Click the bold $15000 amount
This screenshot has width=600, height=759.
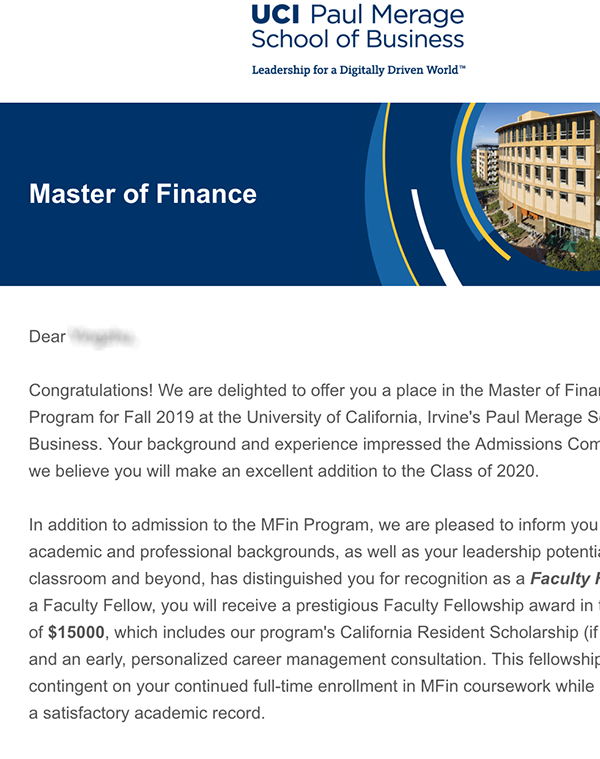point(76,632)
